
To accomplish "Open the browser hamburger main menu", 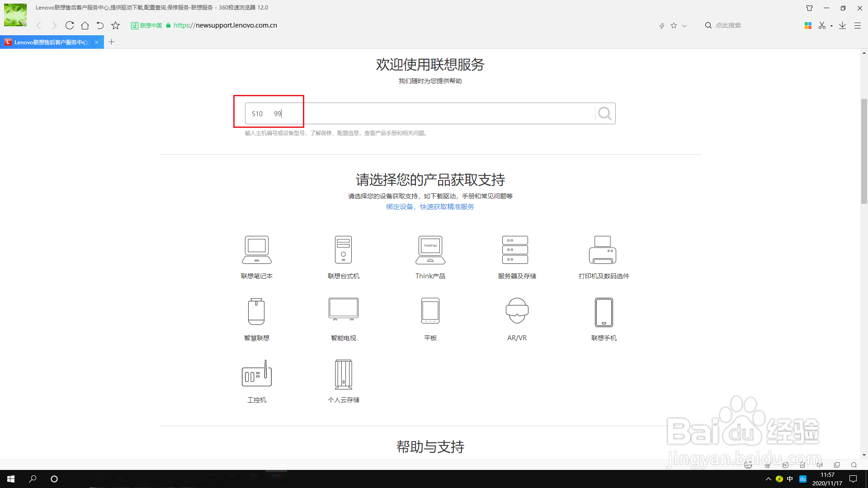I will pyautogui.click(x=857, y=26).
